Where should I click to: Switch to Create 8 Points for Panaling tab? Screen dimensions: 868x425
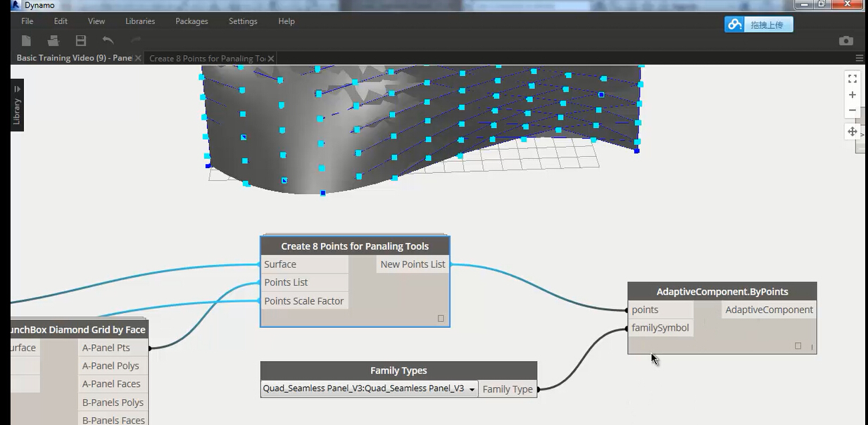coord(207,58)
